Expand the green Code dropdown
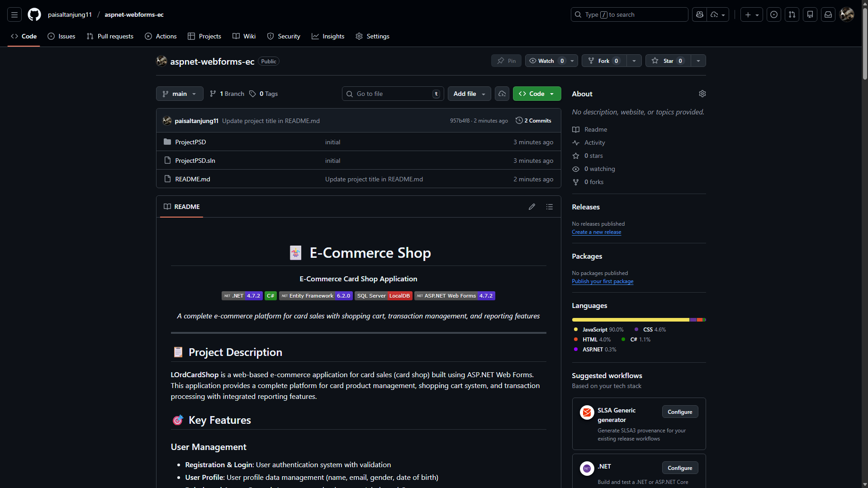This screenshot has height=488, width=868. click(537, 94)
